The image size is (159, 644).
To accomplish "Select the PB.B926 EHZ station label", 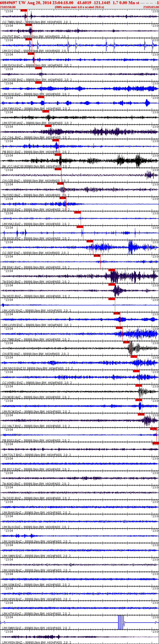I will (x=36, y=239).
